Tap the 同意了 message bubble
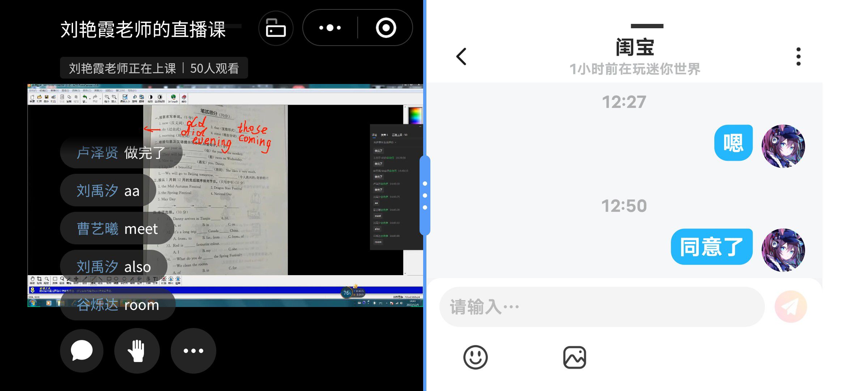The width and height of the screenshot is (868, 391). coord(711,247)
